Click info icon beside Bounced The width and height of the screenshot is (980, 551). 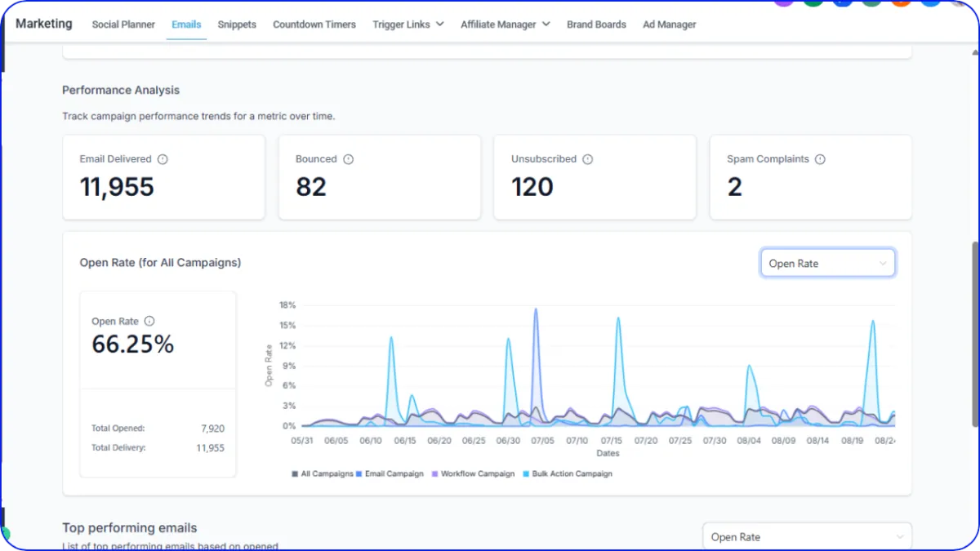pos(349,159)
